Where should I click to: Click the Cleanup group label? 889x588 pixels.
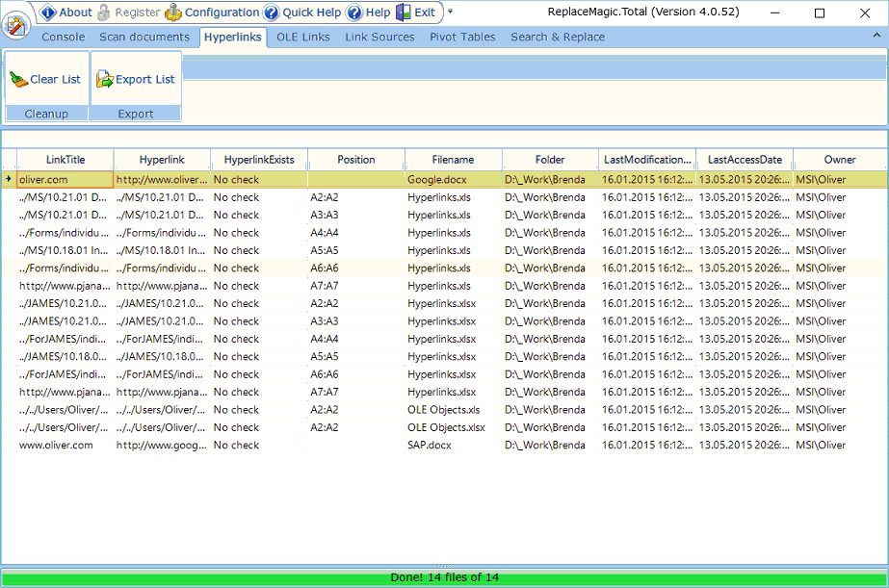coord(46,114)
